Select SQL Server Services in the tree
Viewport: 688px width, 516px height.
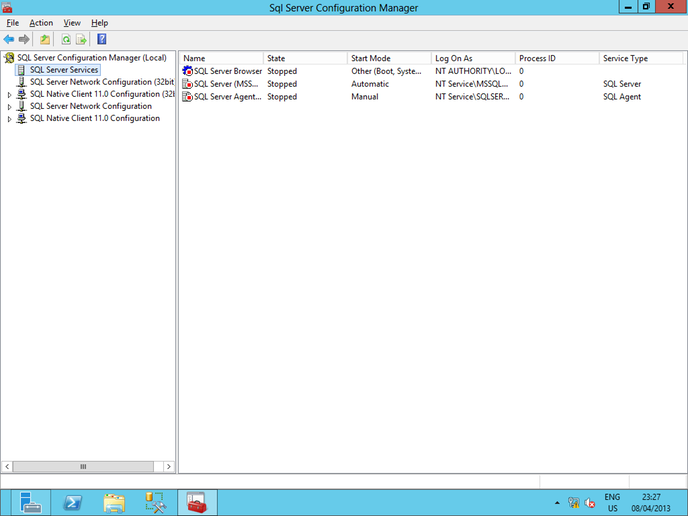coord(64,70)
